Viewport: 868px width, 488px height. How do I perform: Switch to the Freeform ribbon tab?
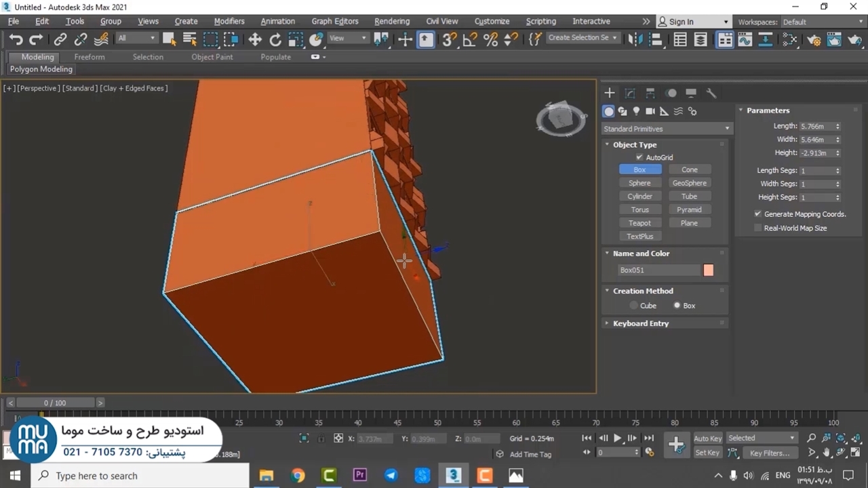90,57
